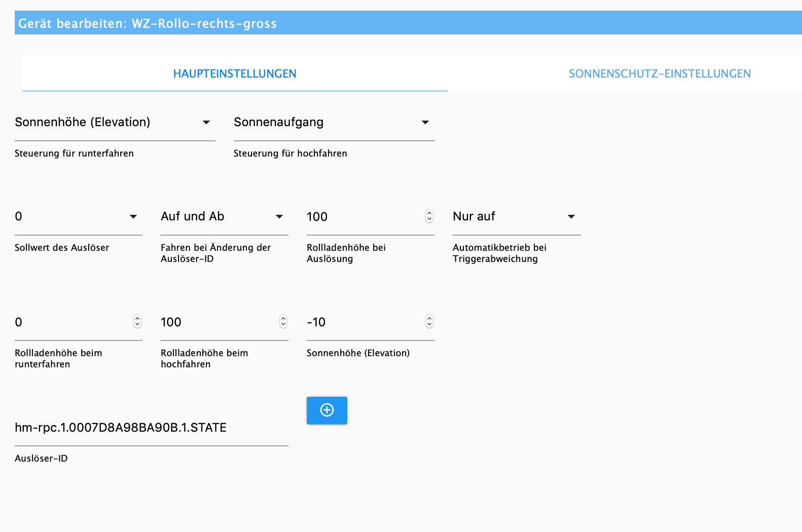Open the Steuerung für hochfahren dropdown
This screenshot has height=532, width=802.
[x=334, y=122]
